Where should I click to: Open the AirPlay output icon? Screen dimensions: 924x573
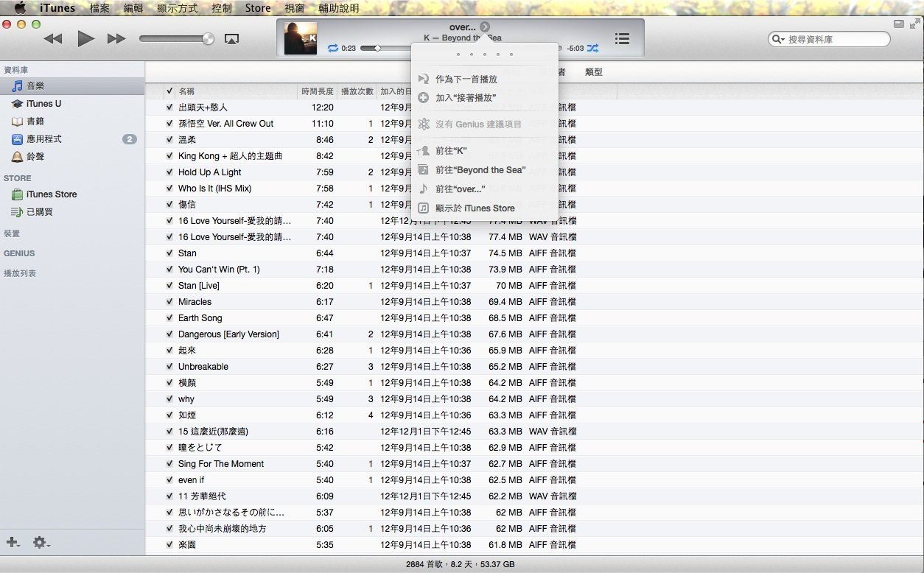[x=231, y=39]
